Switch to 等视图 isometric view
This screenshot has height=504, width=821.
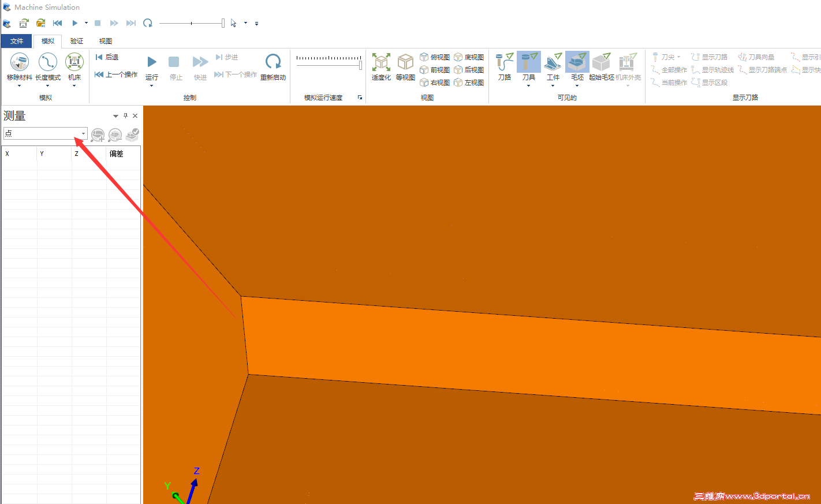click(x=405, y=68)
